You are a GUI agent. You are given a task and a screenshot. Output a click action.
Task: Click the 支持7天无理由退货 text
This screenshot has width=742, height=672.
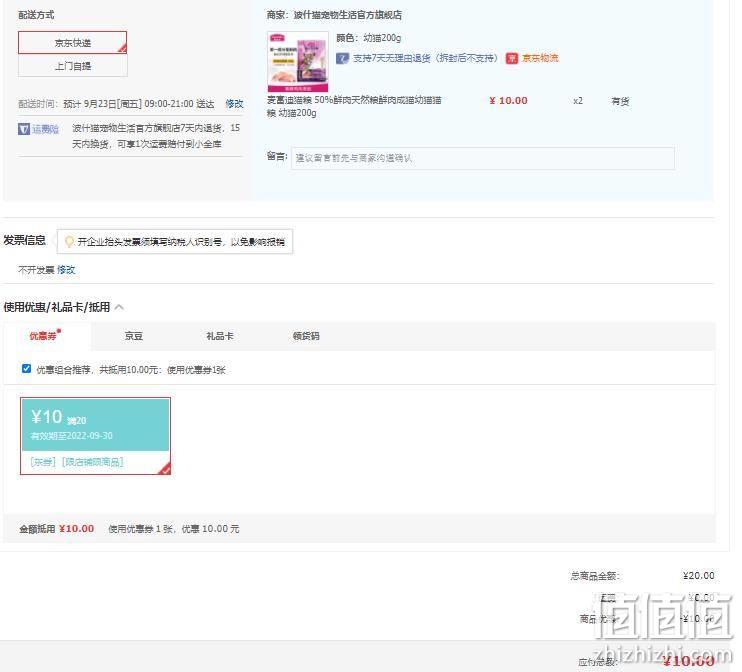[x=425, y=58]
